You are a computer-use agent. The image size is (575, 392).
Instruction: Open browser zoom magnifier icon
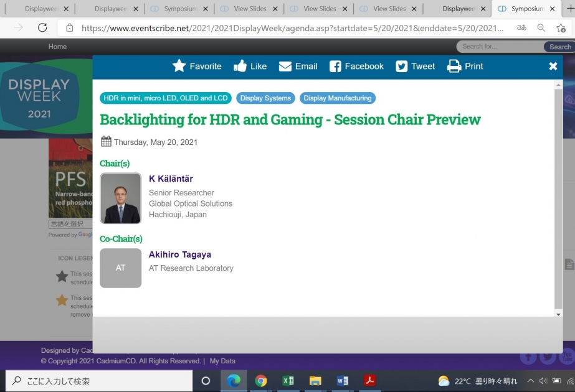[x=541, y=27]
